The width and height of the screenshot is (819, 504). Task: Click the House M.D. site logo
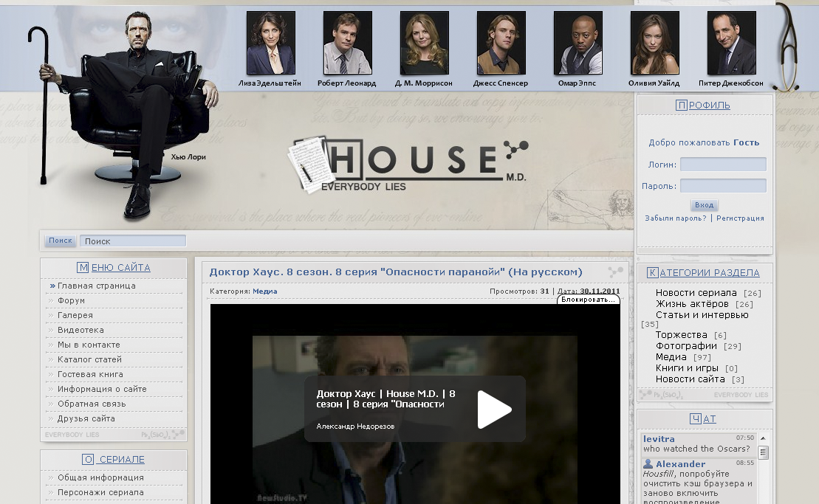tap(408, 165)
